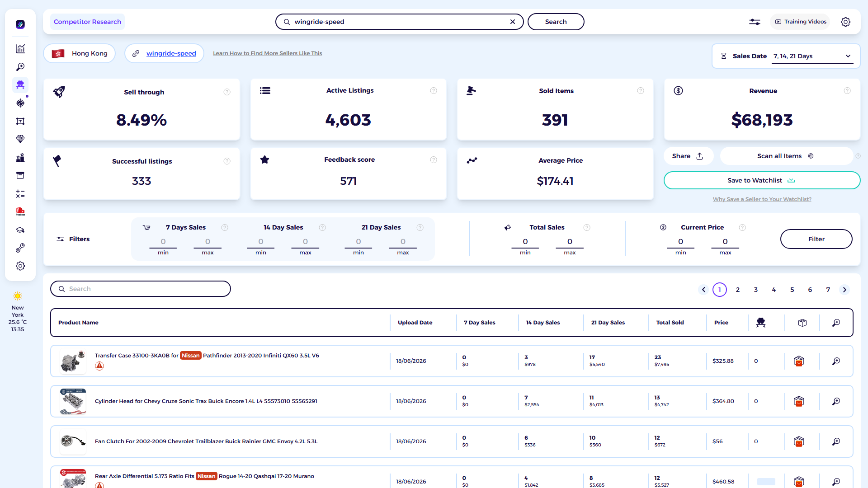Select page 2 of results
Image resolution: width=868 pixels, height=488 pixels.
738,290
